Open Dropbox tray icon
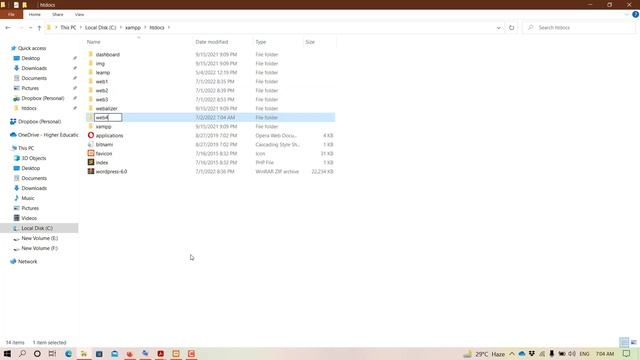 tap(531, 354)
